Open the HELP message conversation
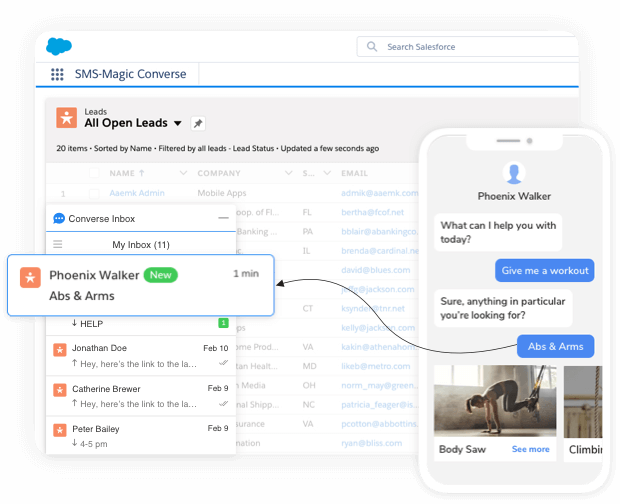The image size is (620, 504). (141, 324)
